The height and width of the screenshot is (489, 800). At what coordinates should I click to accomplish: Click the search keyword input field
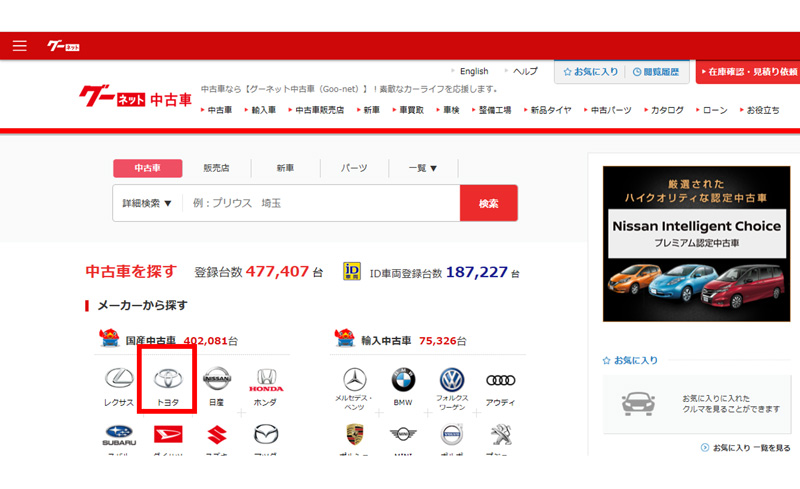(x=321, y=203)
